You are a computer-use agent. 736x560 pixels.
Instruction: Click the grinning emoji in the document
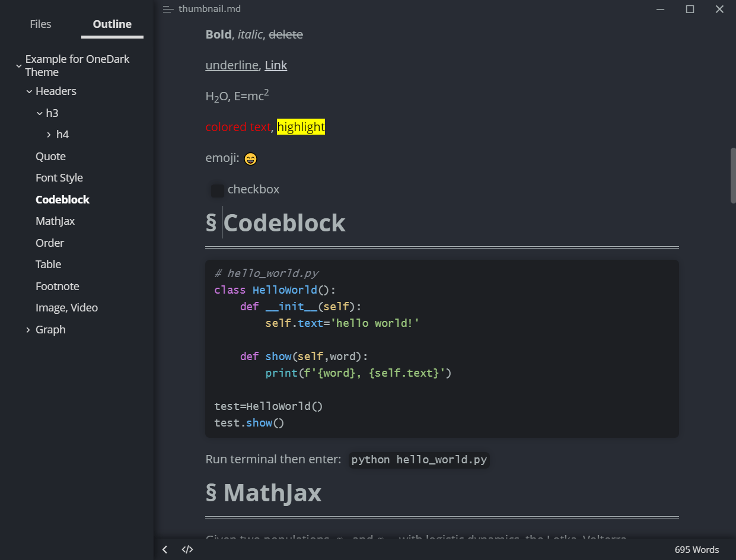[x=250, y=158]
